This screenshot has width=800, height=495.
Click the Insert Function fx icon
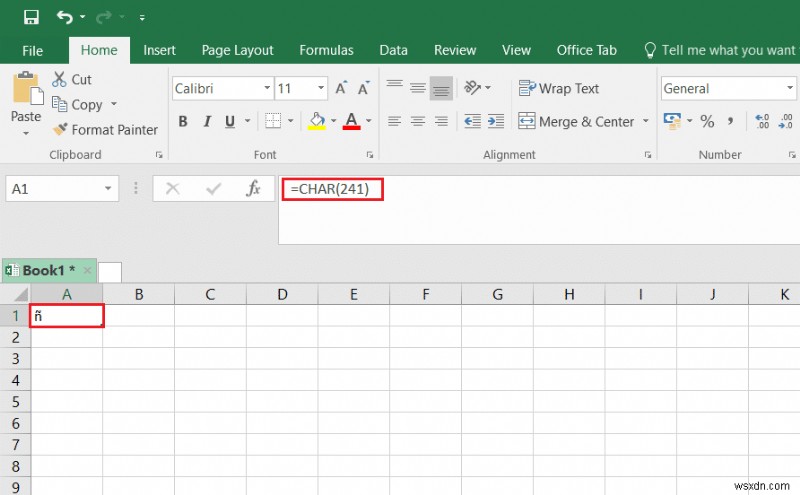(253, 189)
